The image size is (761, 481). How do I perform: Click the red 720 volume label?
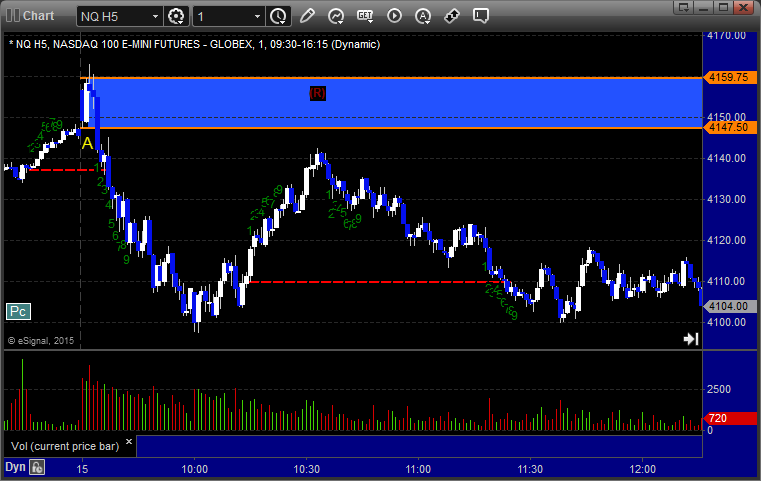coord(729,418)
